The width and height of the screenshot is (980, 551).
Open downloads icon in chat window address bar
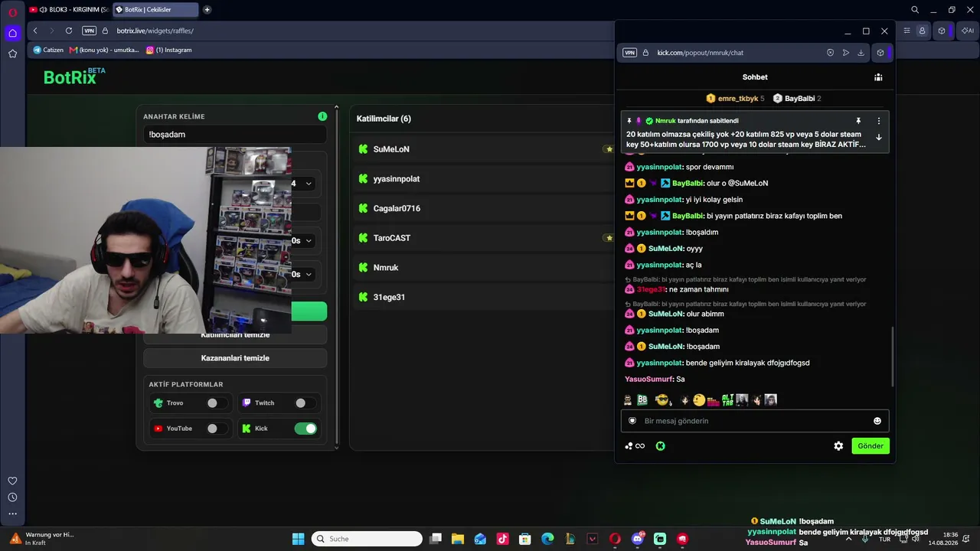[861, 53]
